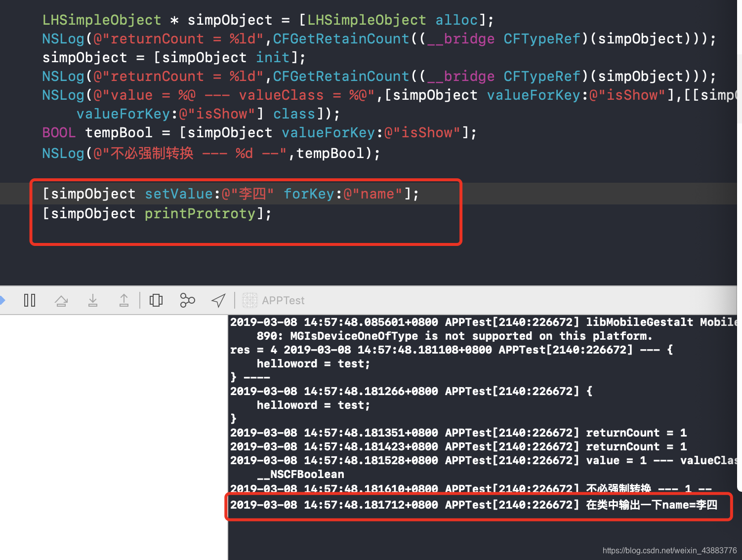Open the Debug Memory Graph tool
The height and width of the screenshot is (560, 742).
coord(187,300)
